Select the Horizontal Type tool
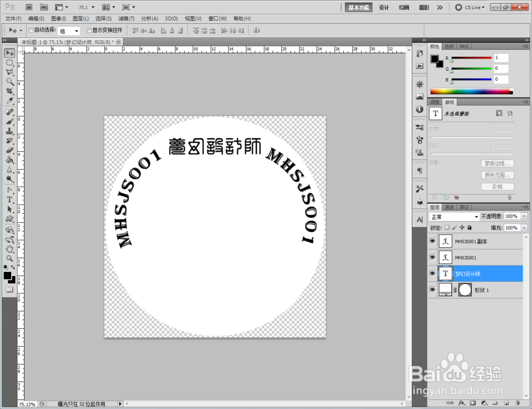This screenshot has width=532, height=409. [10, 199]
